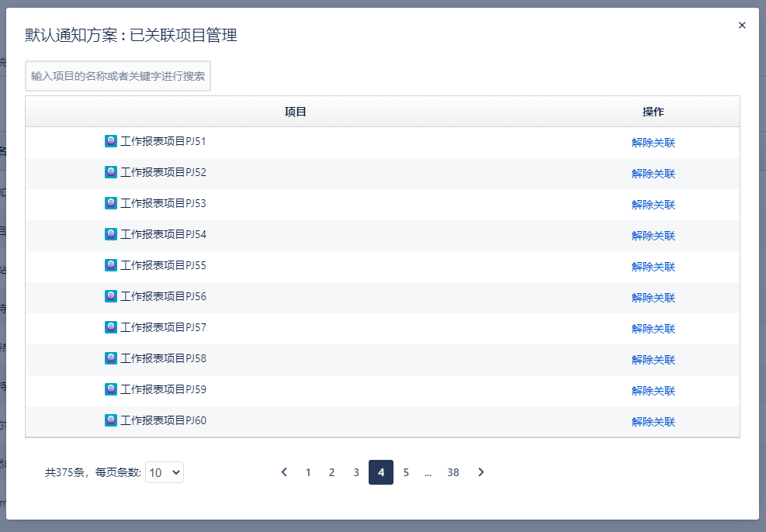Unlink 工作报表项目PJ56 via 解除关联
The image size is (766, 532).
653,298
